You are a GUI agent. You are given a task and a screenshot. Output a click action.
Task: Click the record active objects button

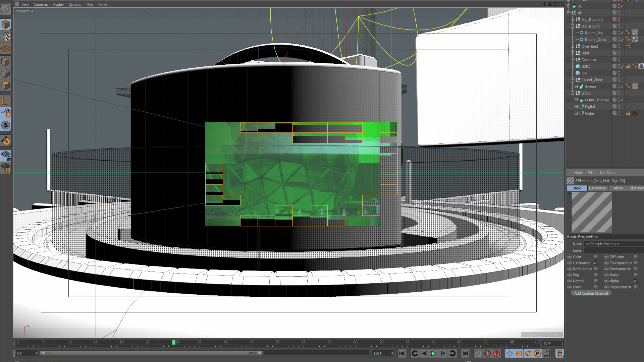[487, 353]
